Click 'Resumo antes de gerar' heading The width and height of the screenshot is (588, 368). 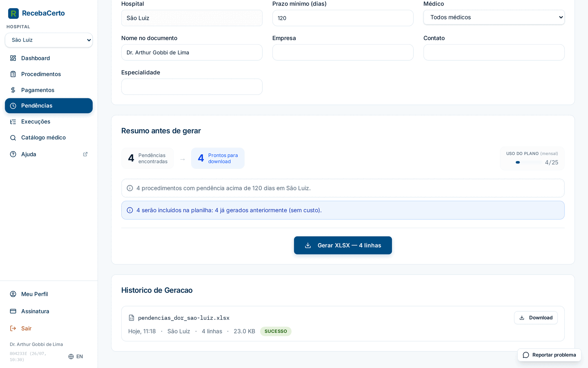(x=161, y=131)
